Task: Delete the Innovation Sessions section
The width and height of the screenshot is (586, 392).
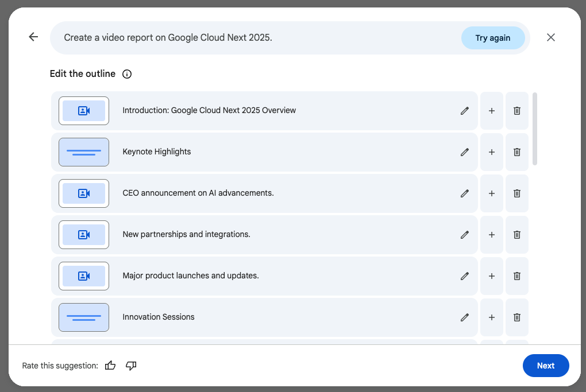Action: 516,317
